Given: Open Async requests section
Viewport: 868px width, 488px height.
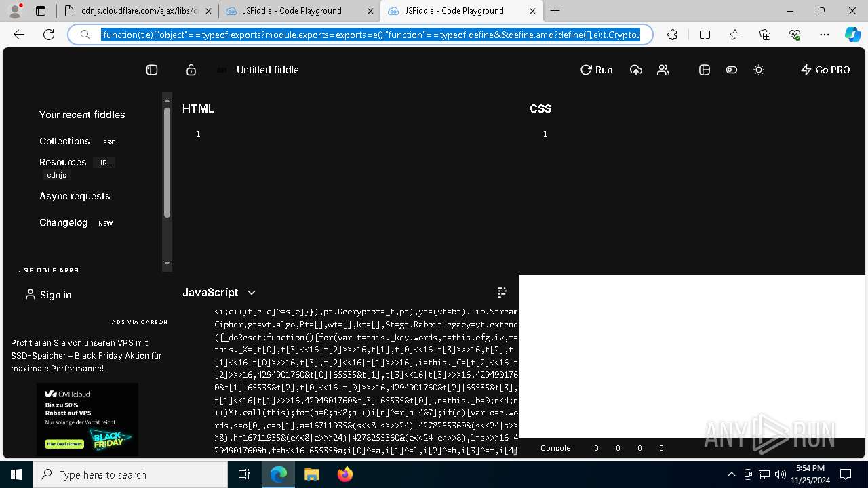Looking at the screenshot, I should [x=75, y=196].
